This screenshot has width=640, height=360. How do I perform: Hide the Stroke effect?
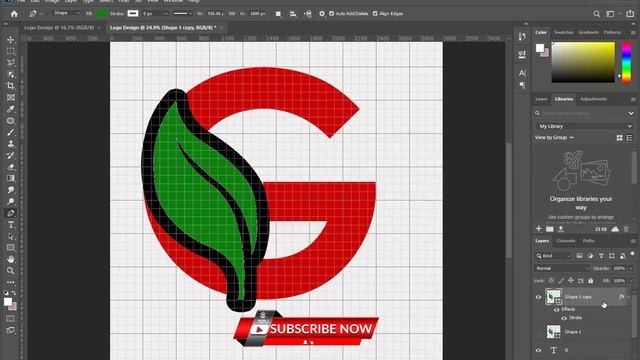coord(564,318)
